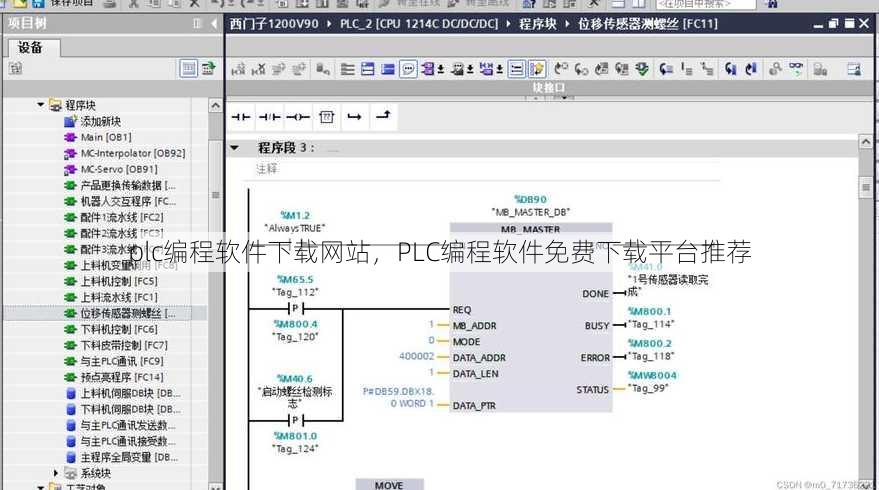Open 上料机控制 [FC5] block
The height and width of the screenshot is (490, 879).
[x=119, y=281]
